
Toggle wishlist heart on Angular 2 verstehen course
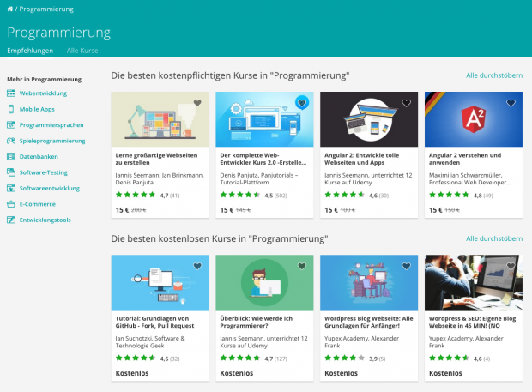(x=511, y=103)
